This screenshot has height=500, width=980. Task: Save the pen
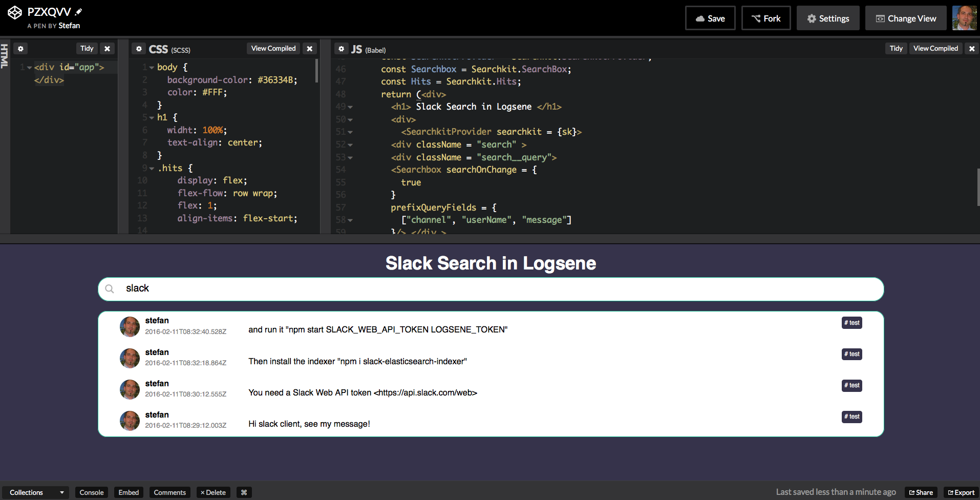pyautogui.click(x=710, y=18)
